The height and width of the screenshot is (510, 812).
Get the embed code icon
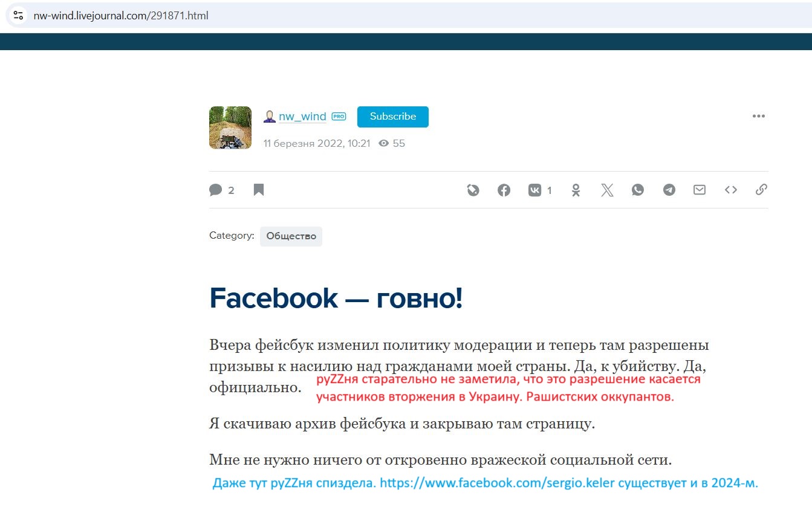point(731,190)
